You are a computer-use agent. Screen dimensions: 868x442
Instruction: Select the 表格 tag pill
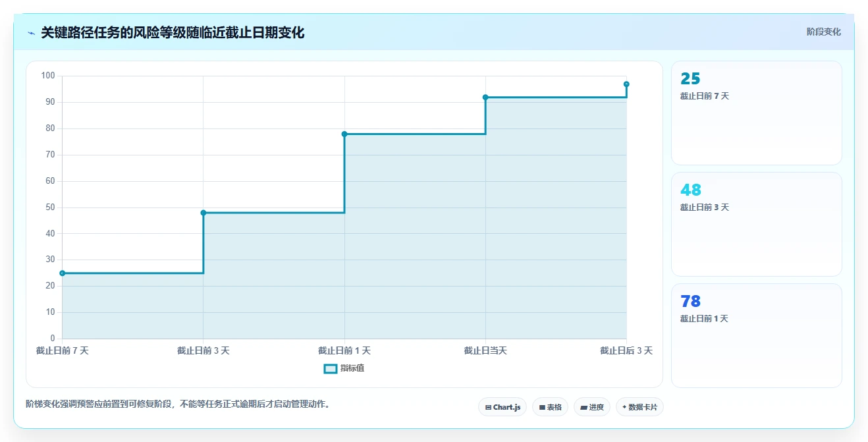click(550, 407)
